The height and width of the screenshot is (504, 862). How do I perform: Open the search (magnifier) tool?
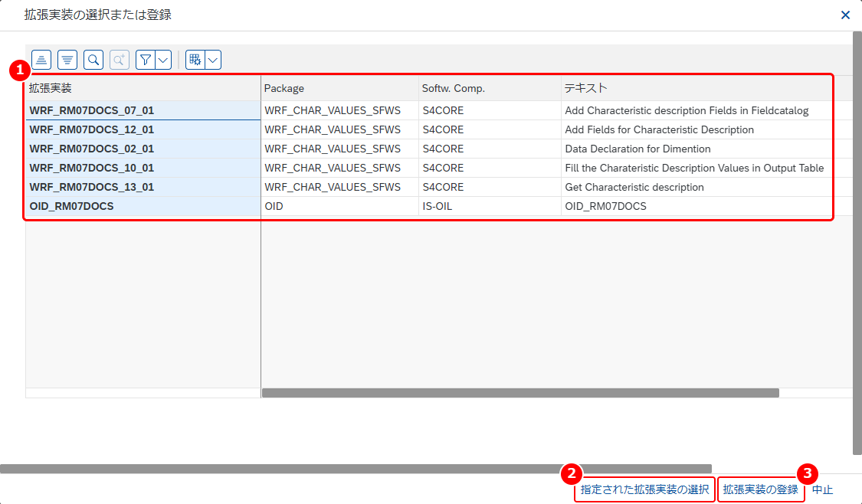(93, 60)
